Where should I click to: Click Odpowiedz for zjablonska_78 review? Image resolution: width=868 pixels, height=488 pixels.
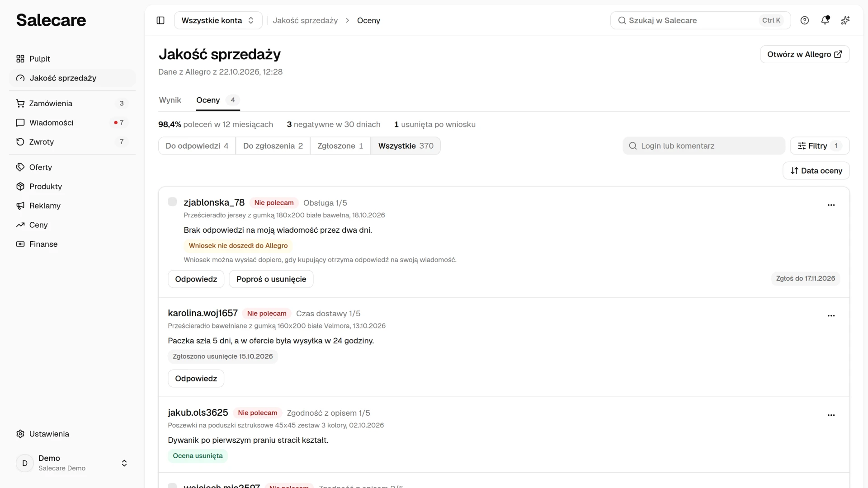[196, 279]
